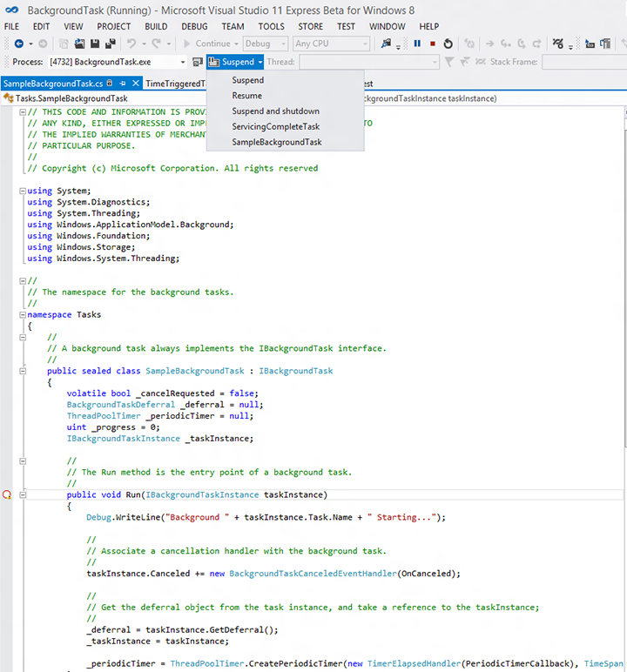This screenshot has height=672, width=627.
Task: Open the DEBUG menu
Action: [194, 27]
